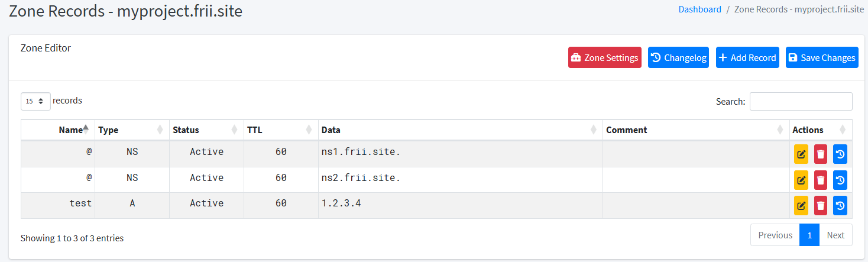
Task: Click 'Showing 1 to 3 of 3 entries'
Action: (x=72, y=238)
